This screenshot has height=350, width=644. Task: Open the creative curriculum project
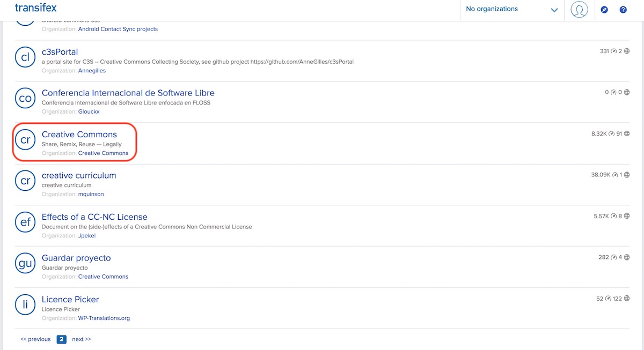click(79, 176)
